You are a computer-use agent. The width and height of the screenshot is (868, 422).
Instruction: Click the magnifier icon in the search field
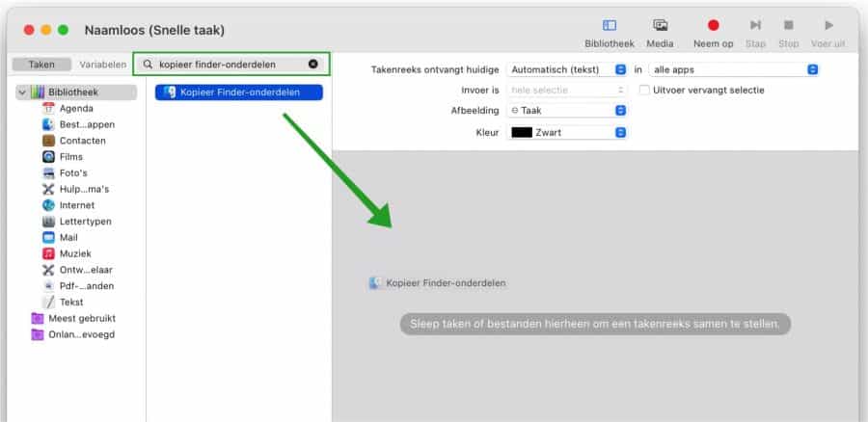[x=148, y=65]
